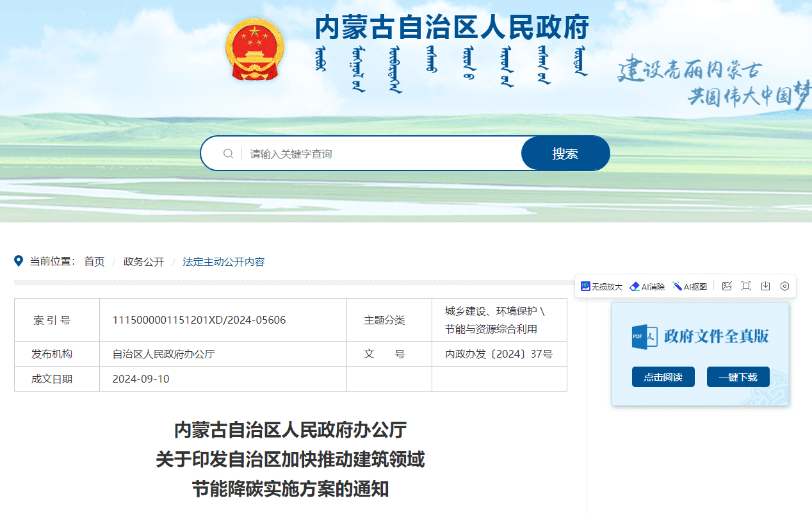Click the fullscreen frame icon in floating toolbar
The width and height of the screenshot is (812, 514).
click(746, 286)
